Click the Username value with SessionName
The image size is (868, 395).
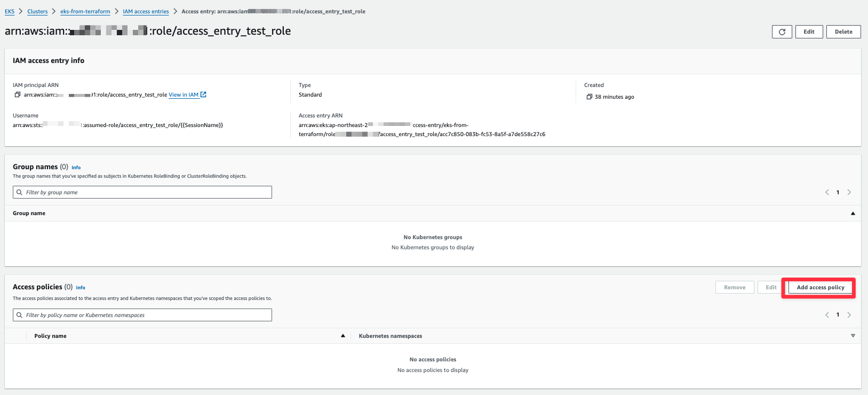pyautogui.click(x=118, y=125)
